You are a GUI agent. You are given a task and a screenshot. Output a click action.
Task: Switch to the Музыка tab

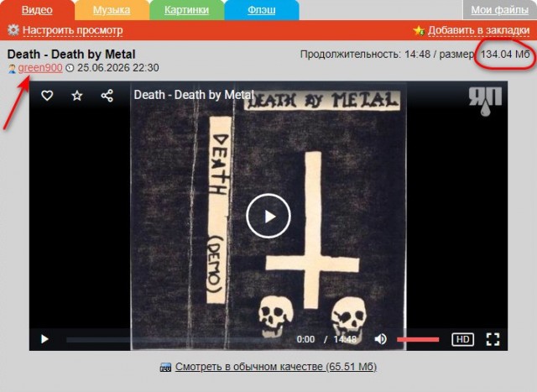(112, 10)
